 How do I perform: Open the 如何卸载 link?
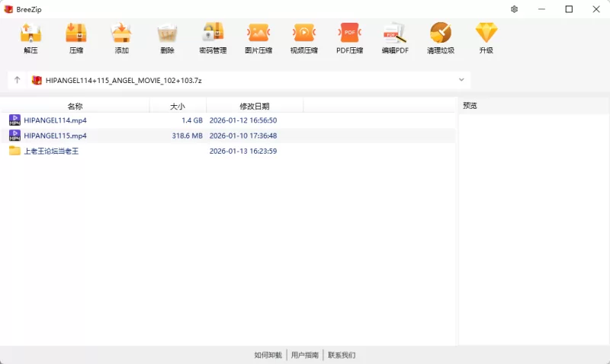pos(268,355)
